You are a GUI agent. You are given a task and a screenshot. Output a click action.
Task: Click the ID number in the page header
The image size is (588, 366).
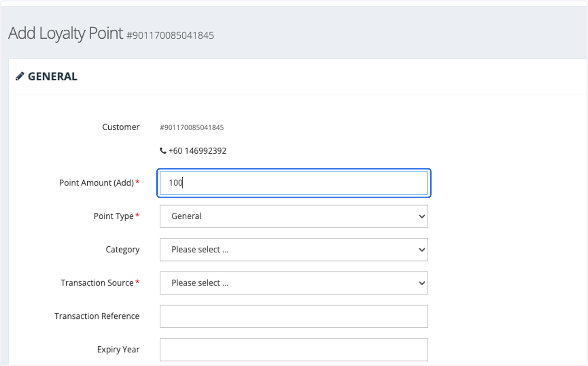tap(170, 36)
